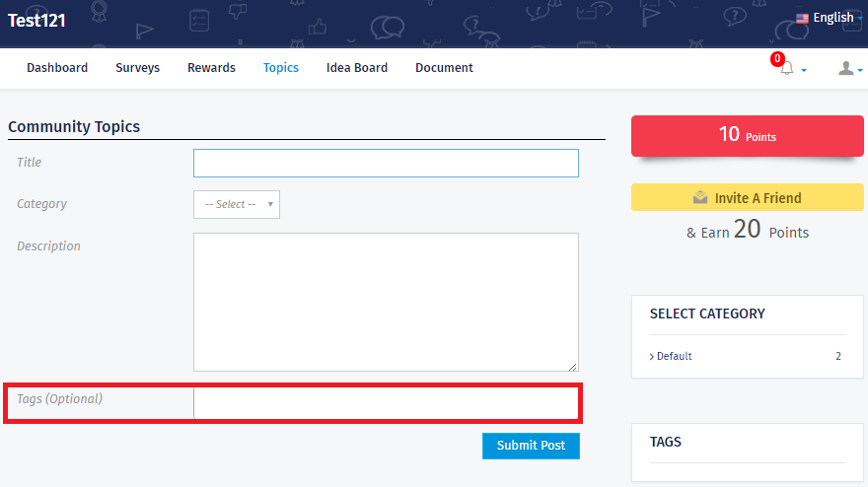Focus the Tags (Optional) field
The image size is (868, 487).
386,403
